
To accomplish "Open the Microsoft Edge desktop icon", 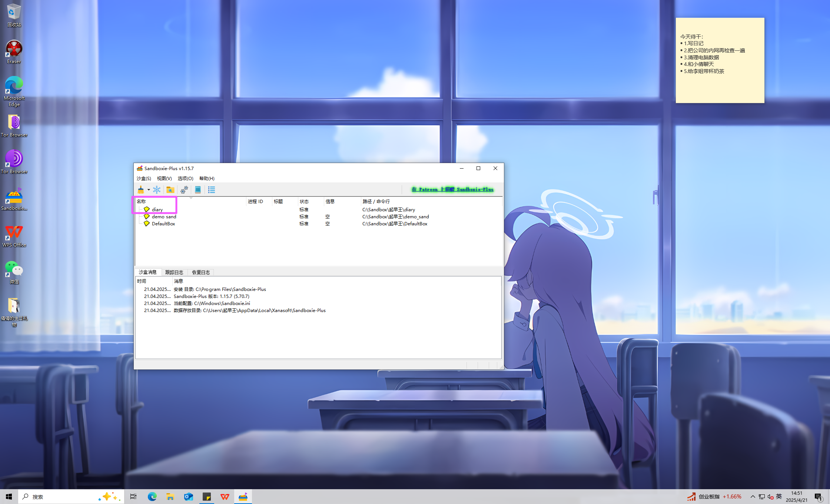I will coord(14,92).
